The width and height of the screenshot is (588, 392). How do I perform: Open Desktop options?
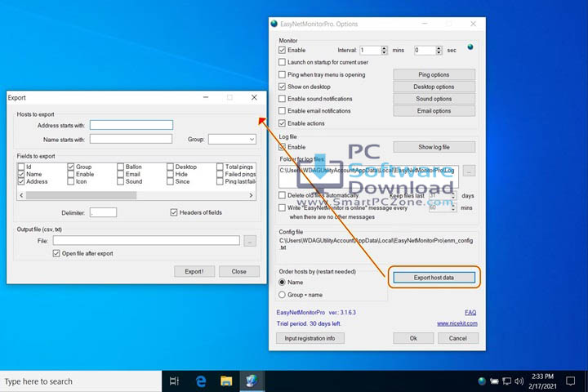(434, 87)
